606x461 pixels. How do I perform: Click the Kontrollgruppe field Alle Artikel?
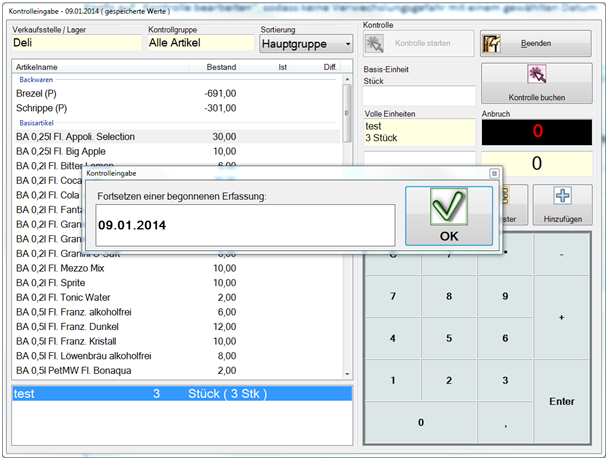[195, 43]
